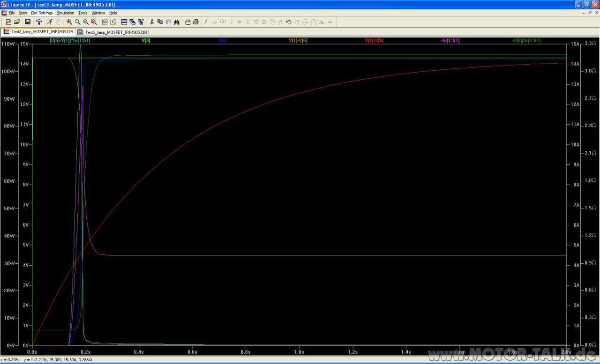The height and width of the screenshot is (364, 600).
Task: Click the SPICE directive '.op' icon
Action: point(330,22)
